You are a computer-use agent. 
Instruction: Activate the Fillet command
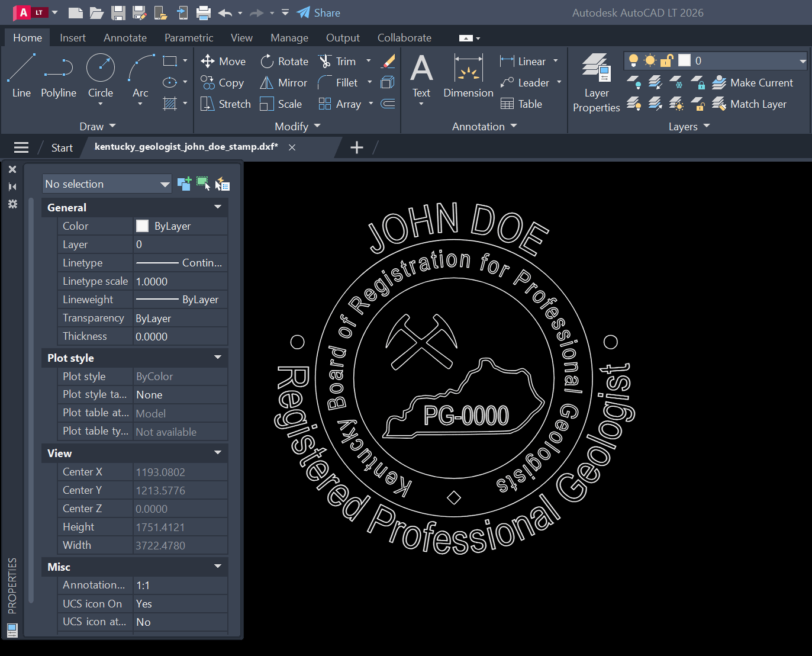[x=338, y=82]
